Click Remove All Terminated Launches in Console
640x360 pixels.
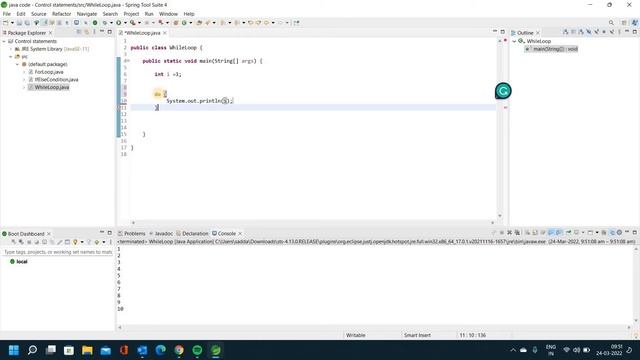pyautogui.click(x=517, y=233)
